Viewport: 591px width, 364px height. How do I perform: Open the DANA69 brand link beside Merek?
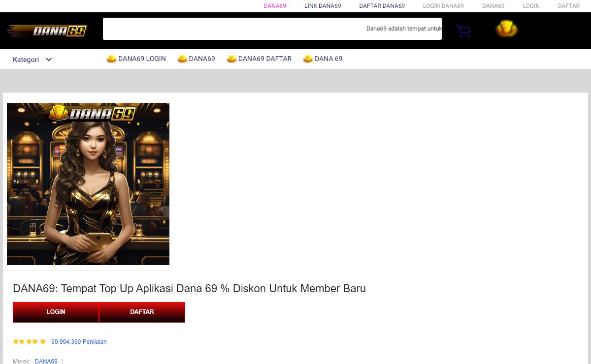[46, 361]
